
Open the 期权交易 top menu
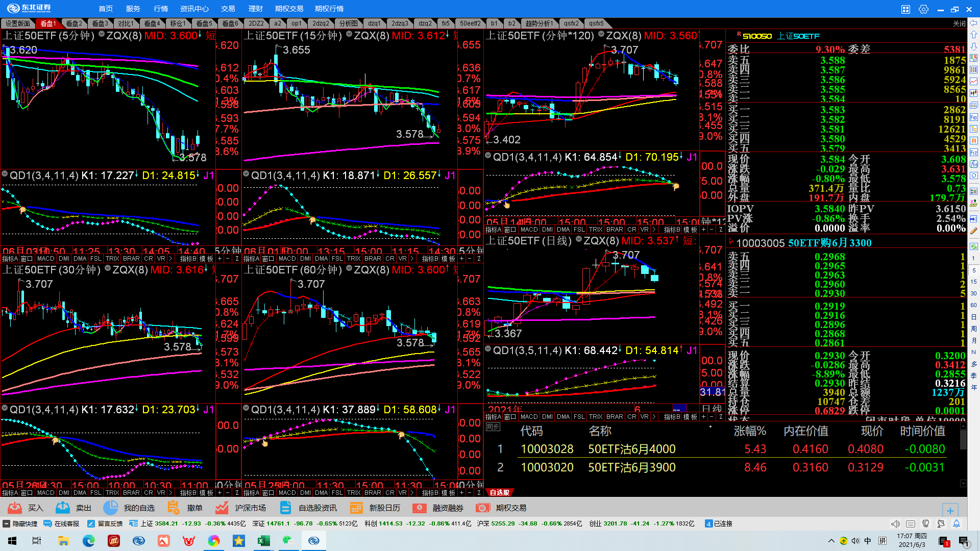tap(289, 9)
